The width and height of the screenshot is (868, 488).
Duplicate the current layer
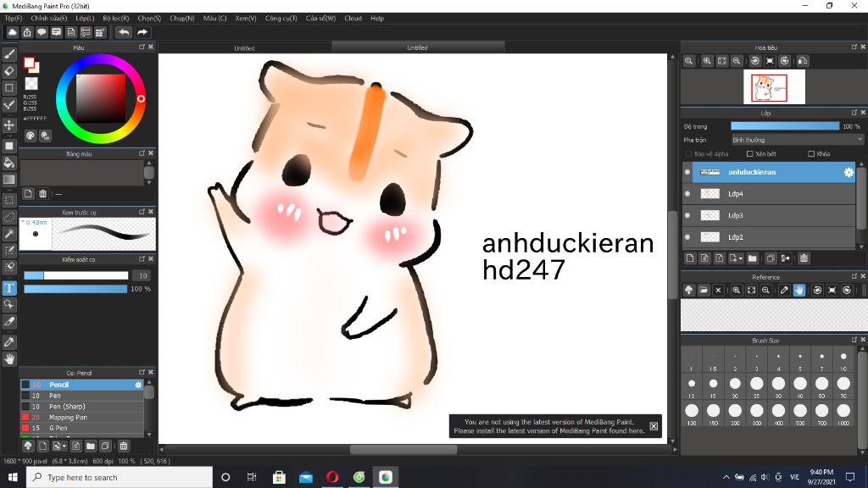tap(771, 258)
